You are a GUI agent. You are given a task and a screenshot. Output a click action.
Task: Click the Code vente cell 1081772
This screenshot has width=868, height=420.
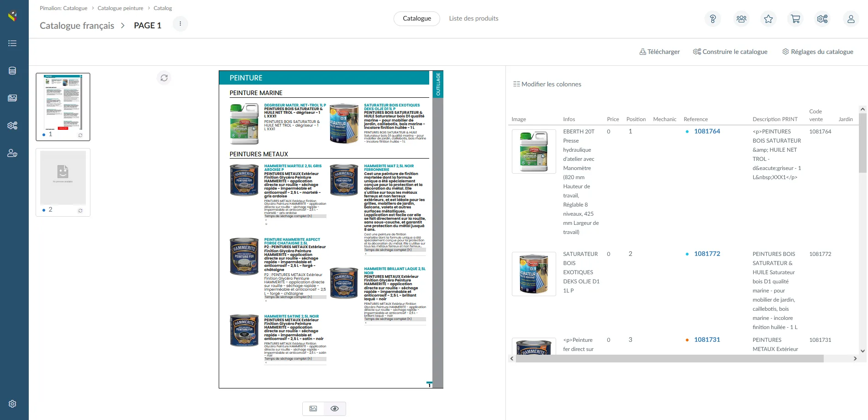820,254
